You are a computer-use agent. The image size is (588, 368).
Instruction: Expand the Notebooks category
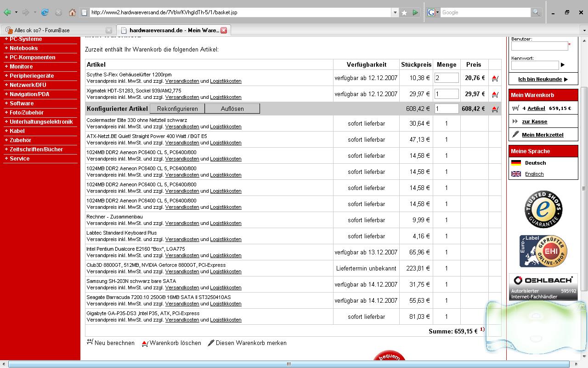point(23,48)
